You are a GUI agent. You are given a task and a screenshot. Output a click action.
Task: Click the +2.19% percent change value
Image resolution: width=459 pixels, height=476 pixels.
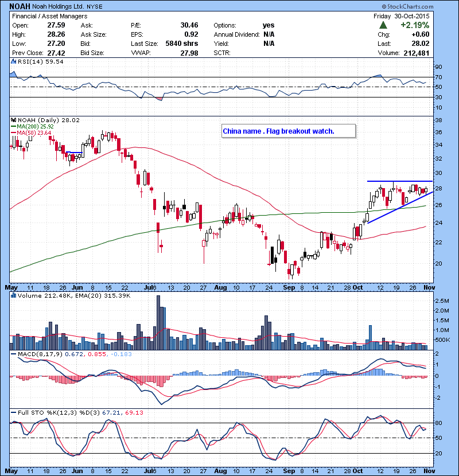coord(415,25)
